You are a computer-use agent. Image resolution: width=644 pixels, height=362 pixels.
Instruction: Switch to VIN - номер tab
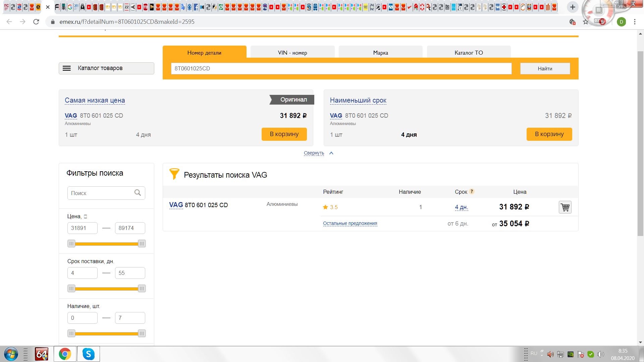point(292,53)
